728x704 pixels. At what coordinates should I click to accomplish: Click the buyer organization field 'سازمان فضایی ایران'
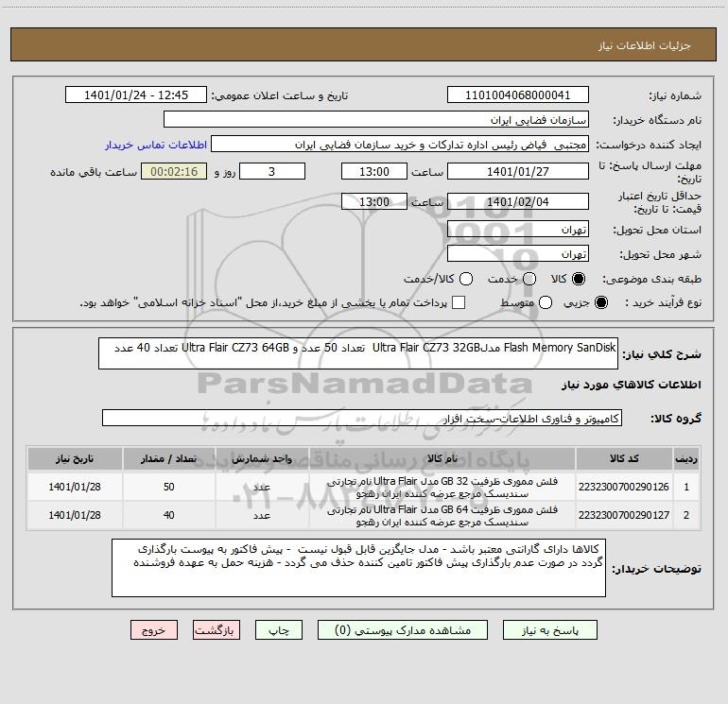click(376, 119)
